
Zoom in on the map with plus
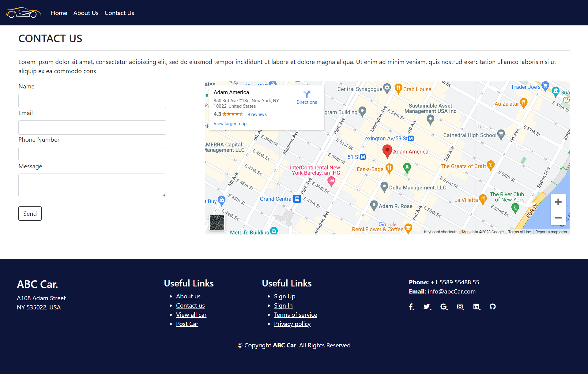tap(558, 202)
